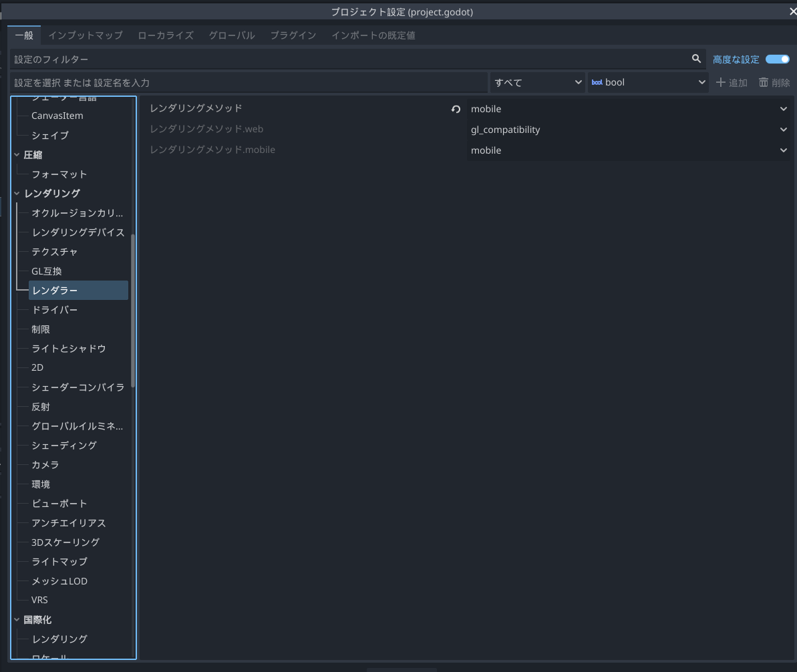Image resolution: width=797 pixels, height=672 pixels.
Task: Click the レンダリングメソッド property label
Action: click(196, 108)
